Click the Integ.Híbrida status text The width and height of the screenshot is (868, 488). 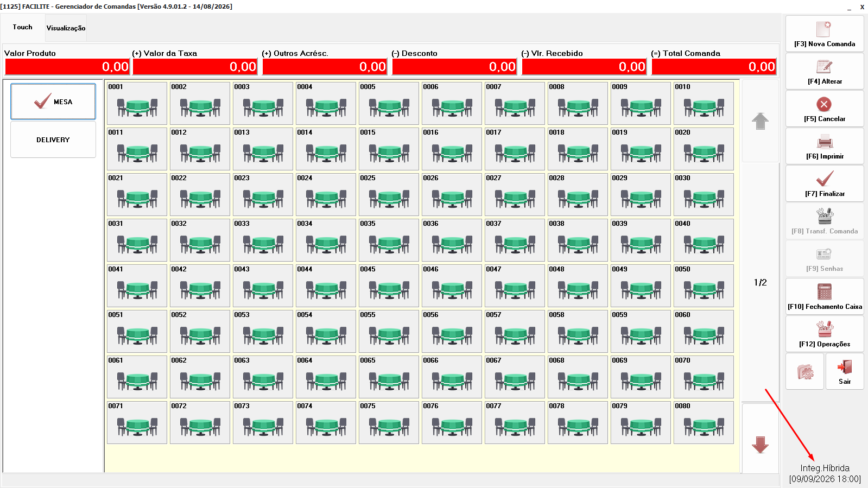pos(825,468)
